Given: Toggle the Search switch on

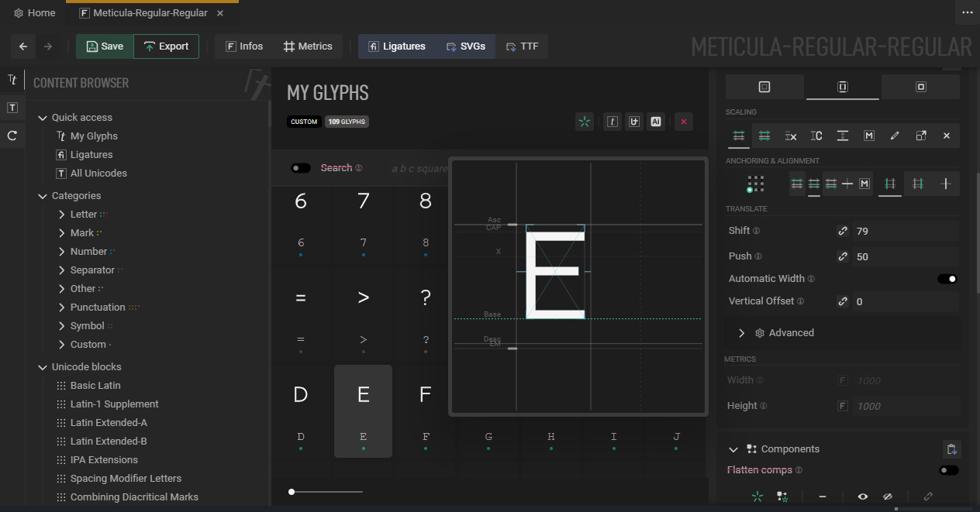Looking at the screenshot, I should tap(301, 168).
